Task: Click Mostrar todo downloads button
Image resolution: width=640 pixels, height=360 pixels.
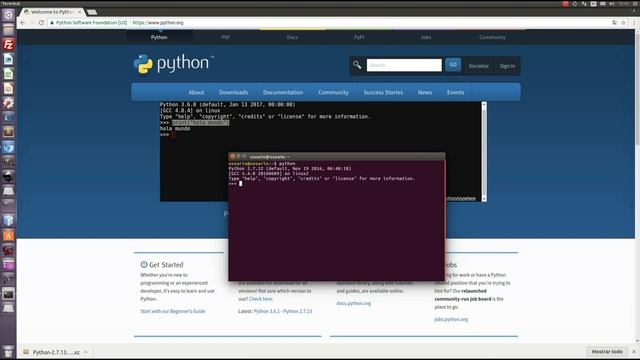Action: (x=607, y=351)
